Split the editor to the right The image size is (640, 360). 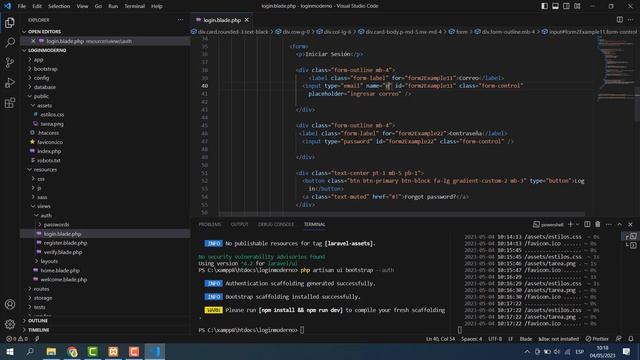pos(620,20)
